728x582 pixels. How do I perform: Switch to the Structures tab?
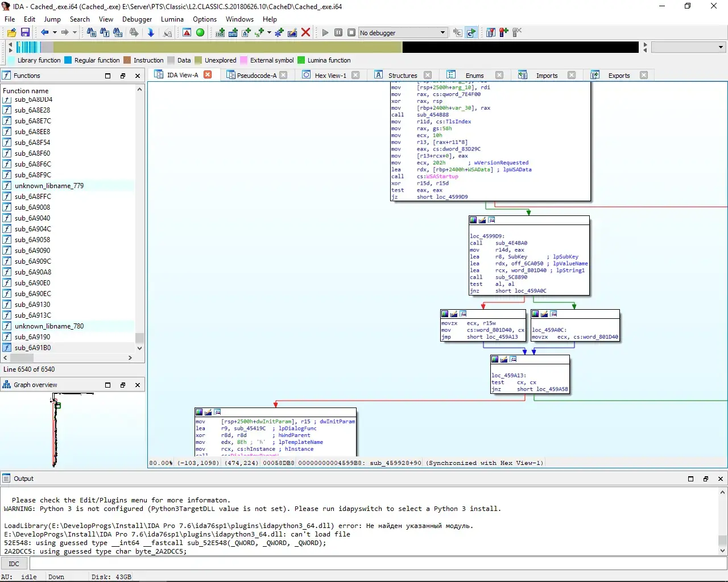click(403, 75)
